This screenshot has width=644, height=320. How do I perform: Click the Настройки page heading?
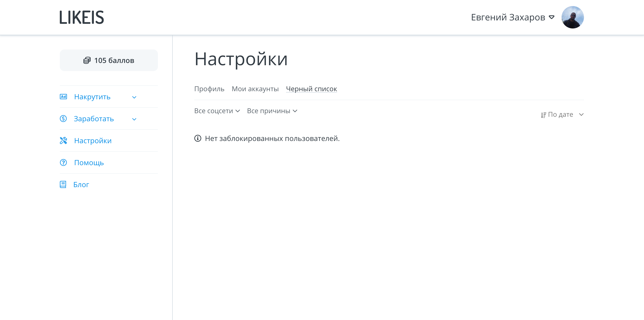(x=241, y=59)
